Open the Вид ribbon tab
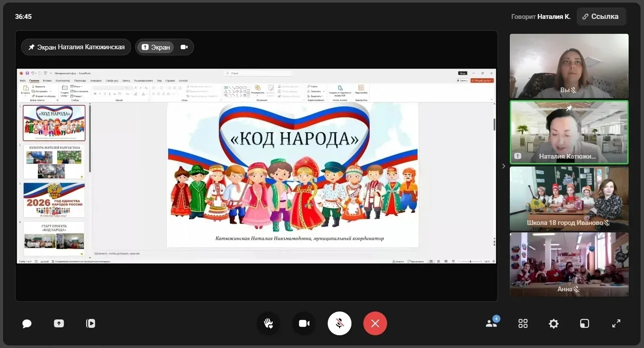 pos(159,81)
